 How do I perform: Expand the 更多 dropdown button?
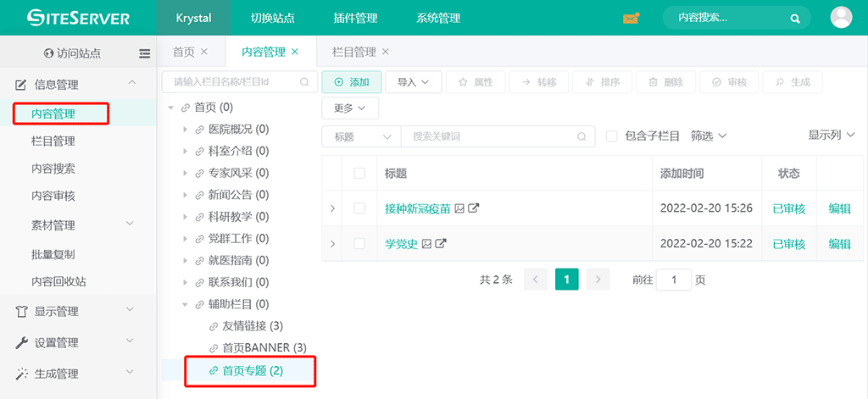click(x=350, y=108)
